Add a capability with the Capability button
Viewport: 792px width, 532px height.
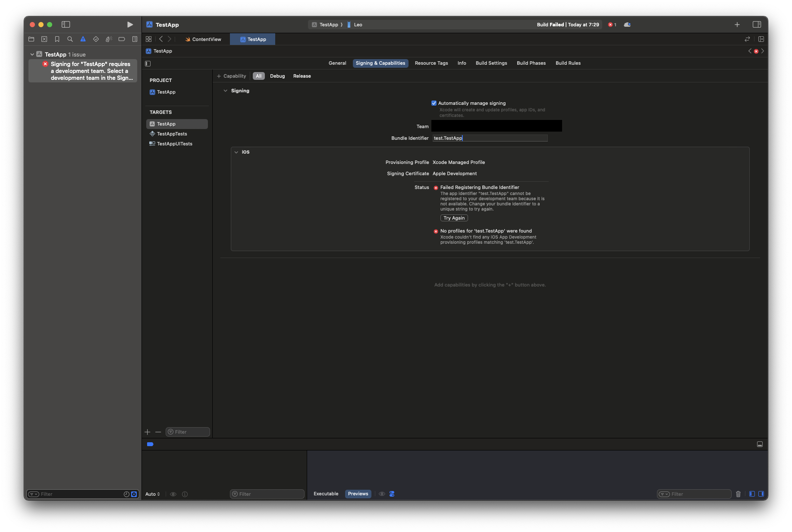pyautogui.click(x=232, y=76)
